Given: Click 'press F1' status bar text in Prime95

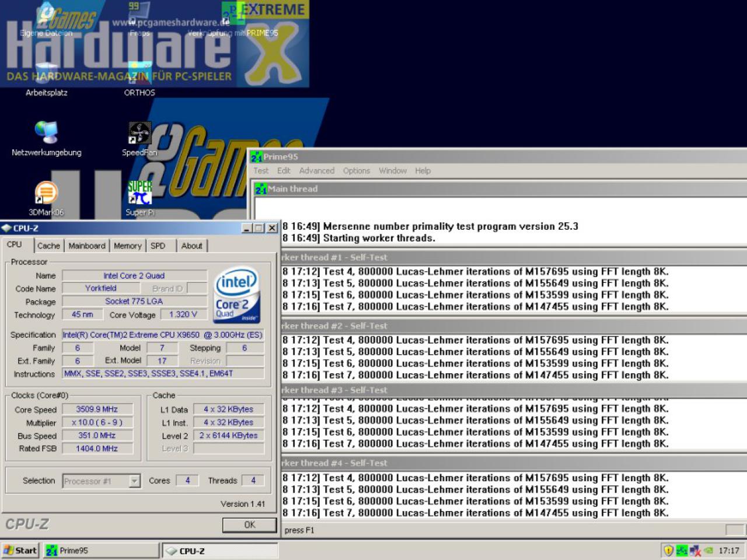Looking at the screenshot, I should (x=299, y=530).
